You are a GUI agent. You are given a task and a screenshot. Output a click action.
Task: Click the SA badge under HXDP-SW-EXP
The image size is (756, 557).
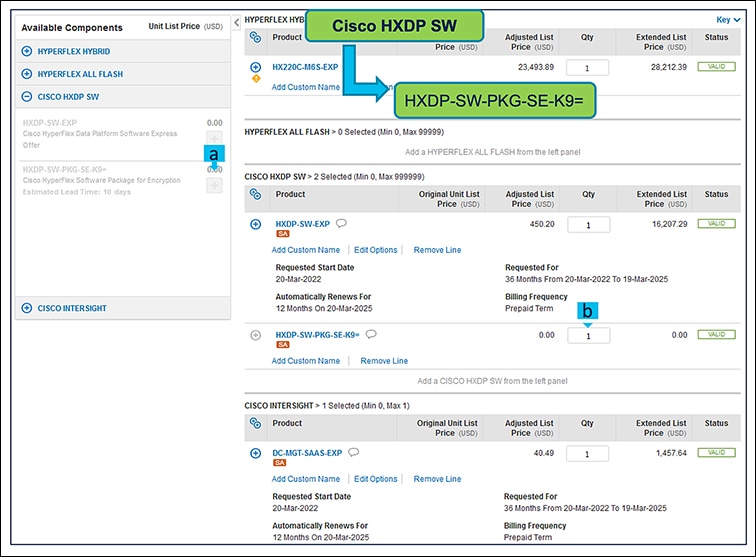point(283,234)
